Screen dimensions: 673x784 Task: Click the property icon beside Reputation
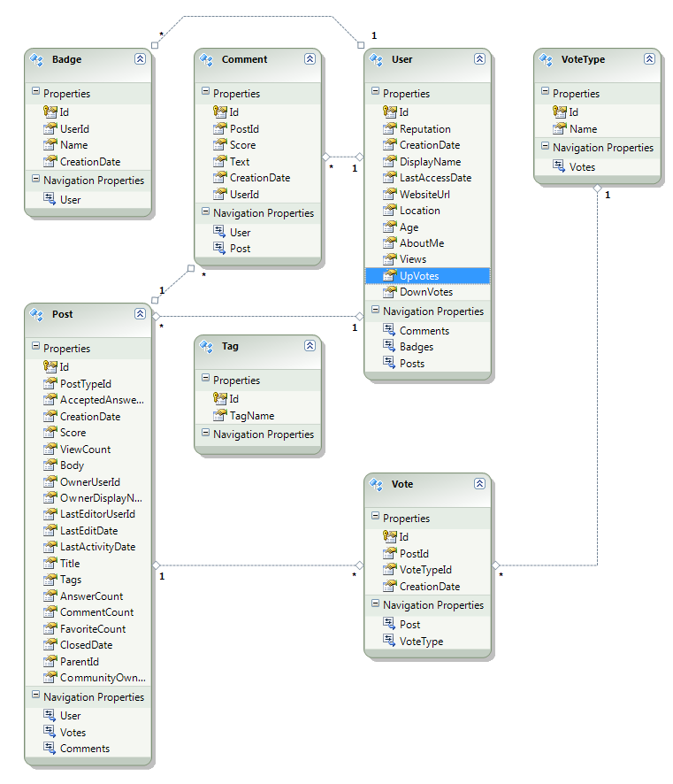pos(390,128)
